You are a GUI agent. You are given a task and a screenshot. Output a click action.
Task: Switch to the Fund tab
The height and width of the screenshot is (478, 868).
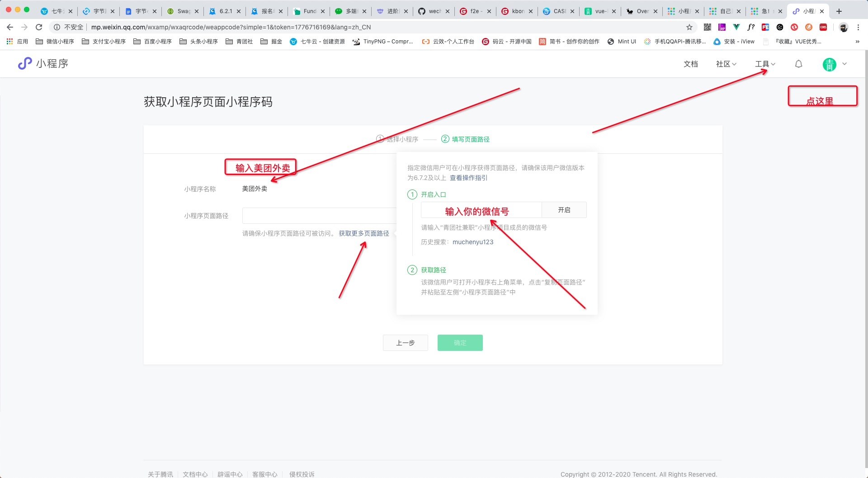click(x=305, y=11)
